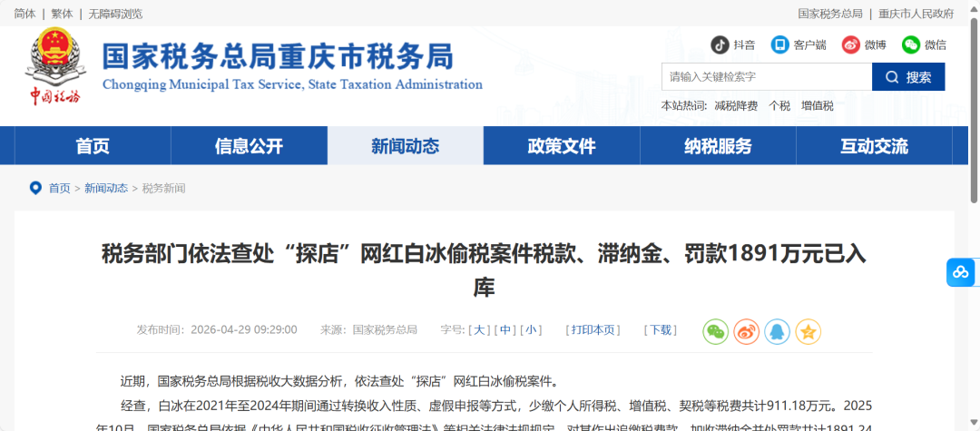Open 新闻动态 navigation tab
Viewport: 980px width, 431px height.
pos(405,146)
